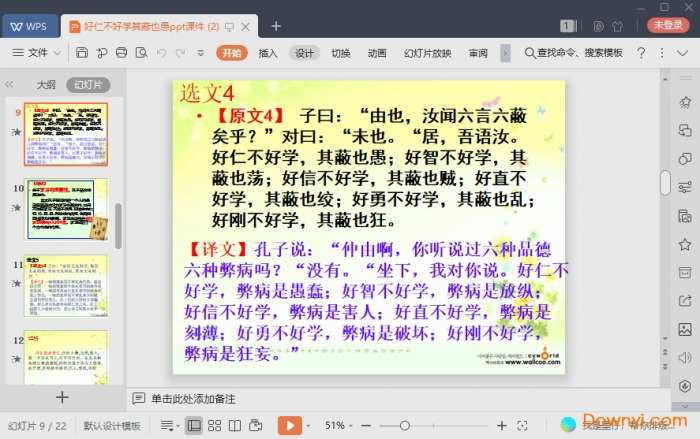Click the print icon in quick toolbar
The height and width of the screenshot is (439, 700).
click(x=121, y=53)
